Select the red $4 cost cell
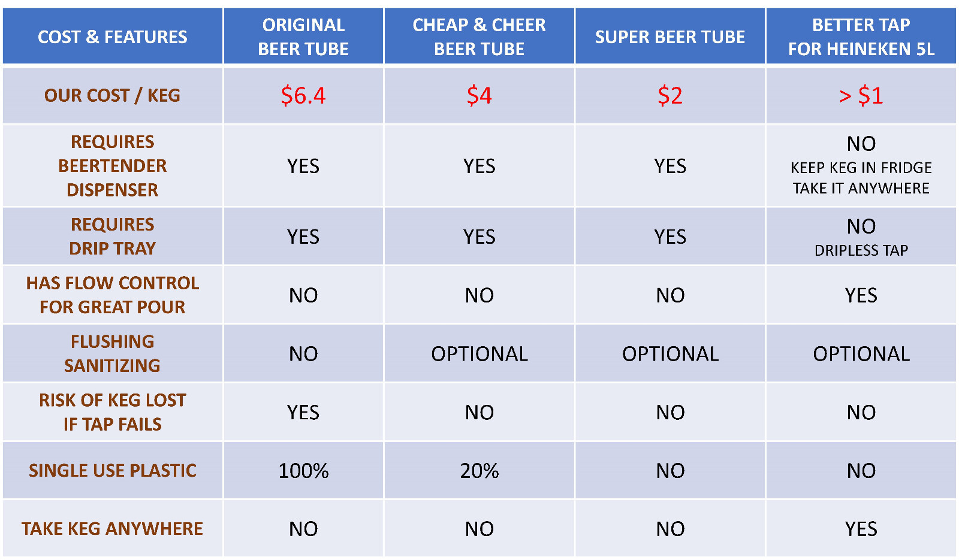The height and width of the screenshot is (560, 959). [479, 95]
